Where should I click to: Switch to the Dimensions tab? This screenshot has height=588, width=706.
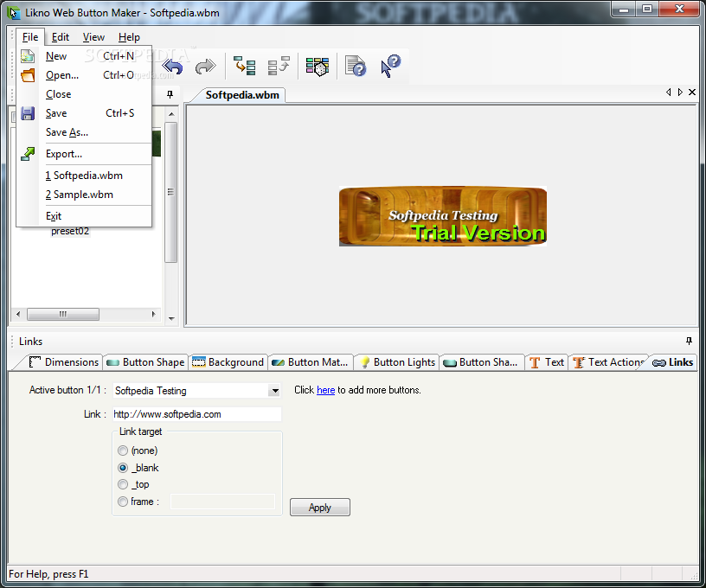pos(63,362)
